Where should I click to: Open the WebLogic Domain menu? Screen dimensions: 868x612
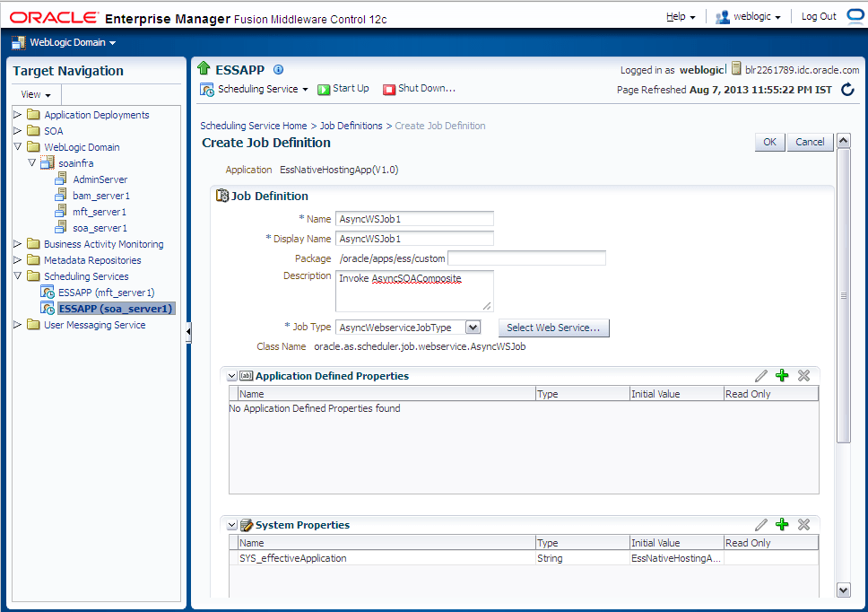pyautogui.click(x=64, y=43)
